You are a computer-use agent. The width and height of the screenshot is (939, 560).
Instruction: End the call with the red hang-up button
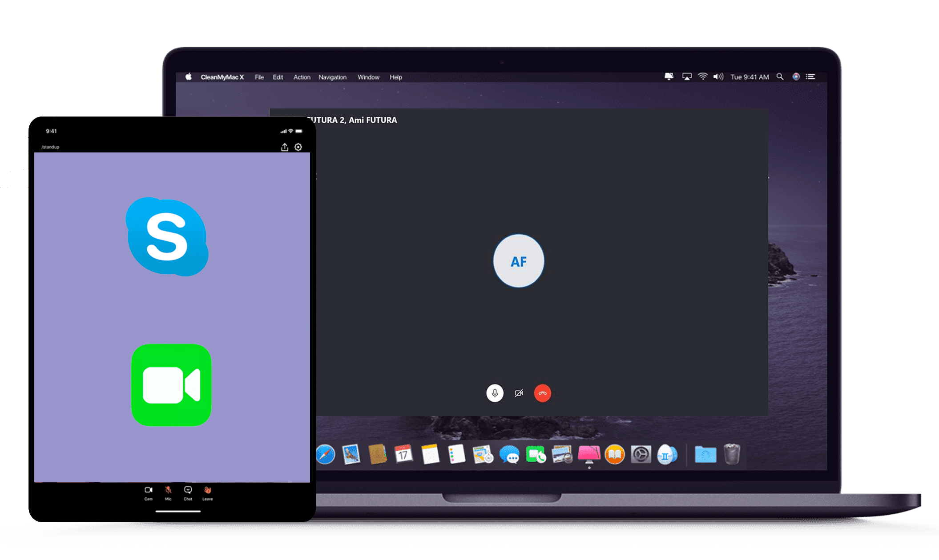coord(542,393)
